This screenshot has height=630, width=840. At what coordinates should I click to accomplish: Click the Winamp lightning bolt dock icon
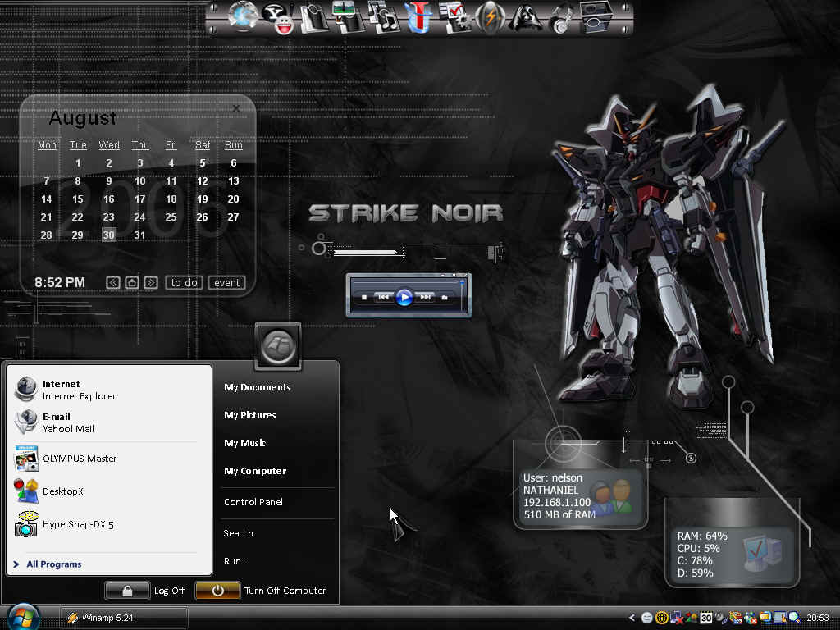click(x=490, y=18)
